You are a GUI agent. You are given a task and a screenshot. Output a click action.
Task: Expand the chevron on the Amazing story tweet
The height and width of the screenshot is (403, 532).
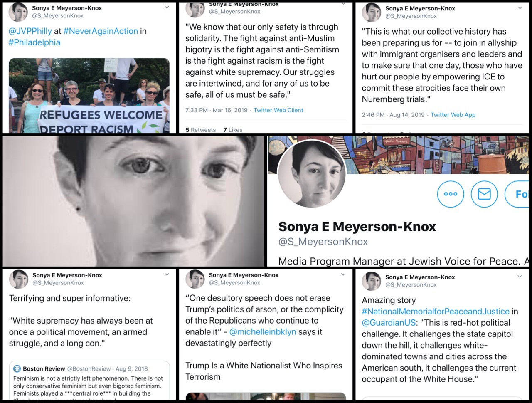coord(520,277)
